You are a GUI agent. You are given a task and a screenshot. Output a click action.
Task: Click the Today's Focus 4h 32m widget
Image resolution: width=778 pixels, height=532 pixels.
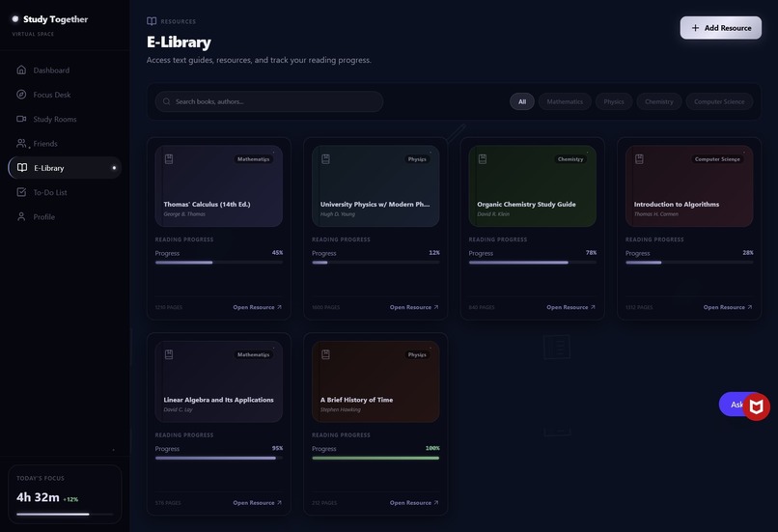65,494
